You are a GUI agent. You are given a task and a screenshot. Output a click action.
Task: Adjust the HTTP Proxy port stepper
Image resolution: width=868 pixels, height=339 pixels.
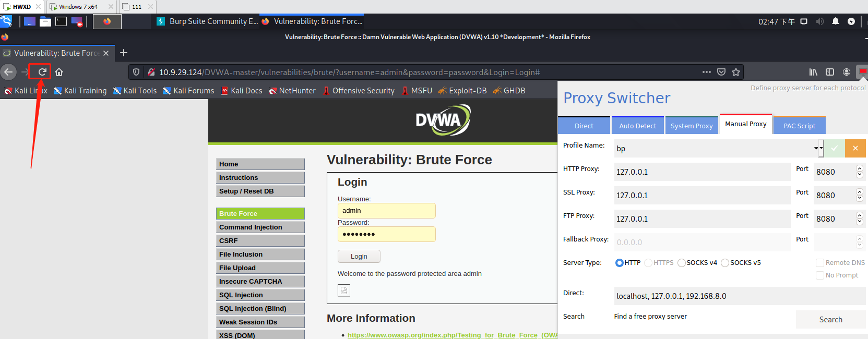[x=860, y=172]
